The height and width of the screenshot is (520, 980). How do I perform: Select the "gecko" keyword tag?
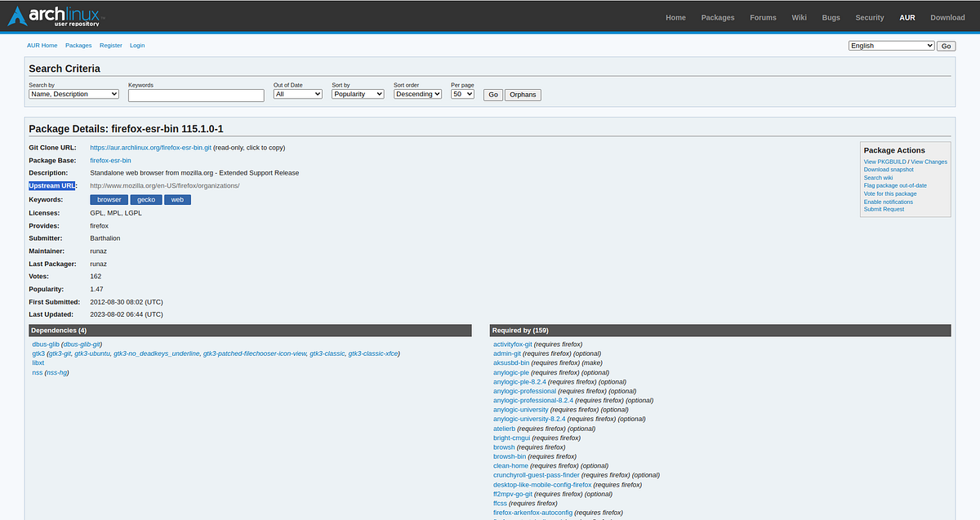tap(145, 199)
